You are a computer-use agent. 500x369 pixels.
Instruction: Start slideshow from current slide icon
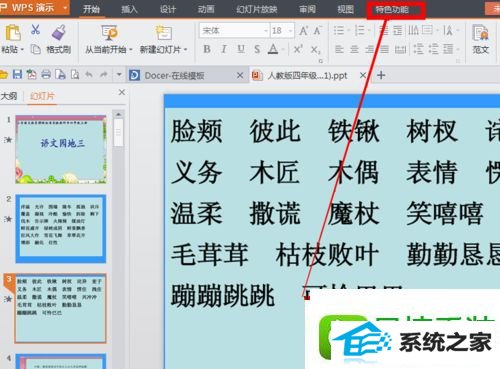pyautogui.click(x=109, y=33)
